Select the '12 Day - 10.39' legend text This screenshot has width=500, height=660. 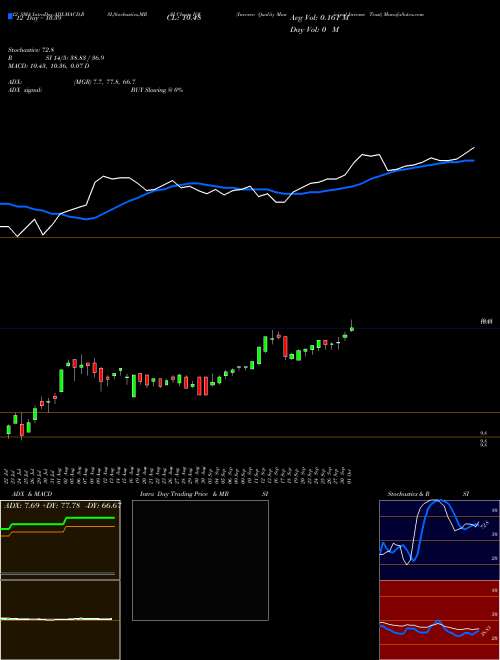point(39,18)
